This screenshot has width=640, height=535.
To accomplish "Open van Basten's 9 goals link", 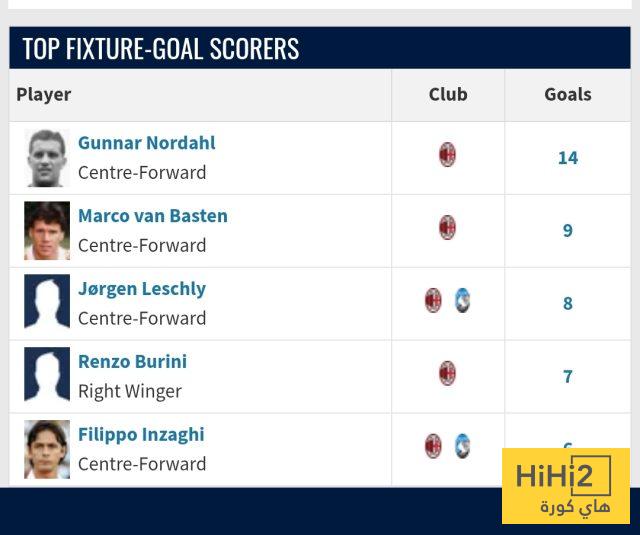I will coord(568,231).
